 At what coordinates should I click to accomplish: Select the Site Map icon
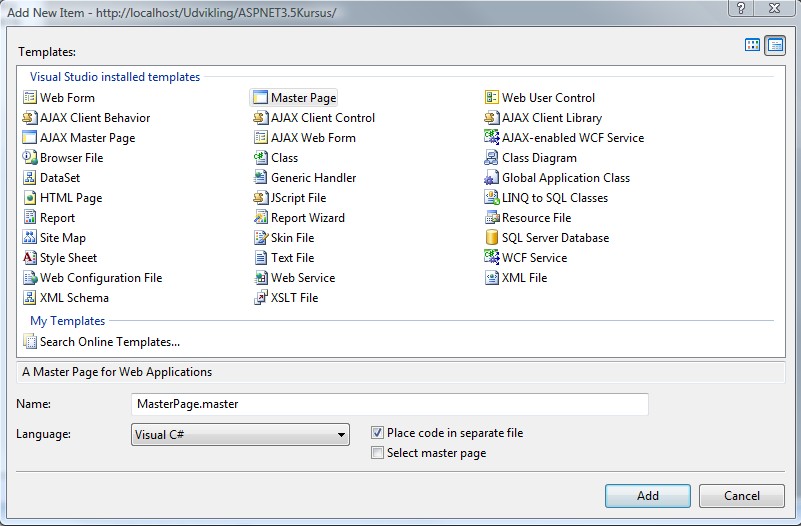pyautogui.click(x=30, y=237)
